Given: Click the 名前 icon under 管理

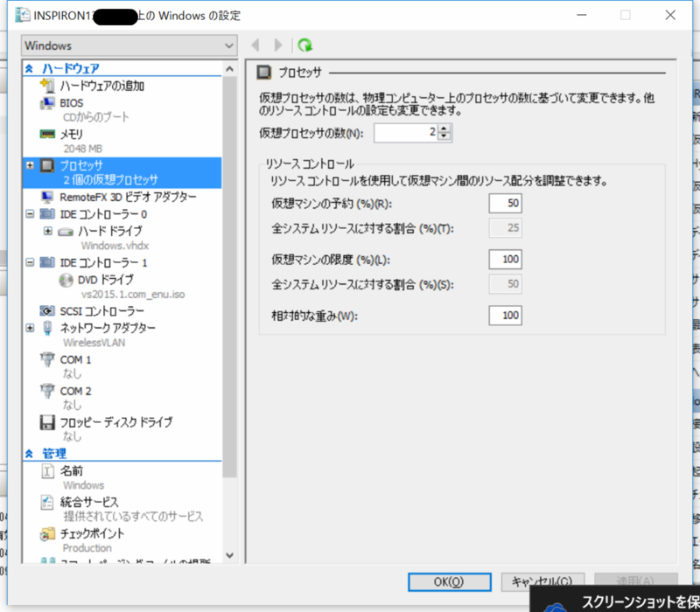Looking at the screenshot, I should pos(47,471).
